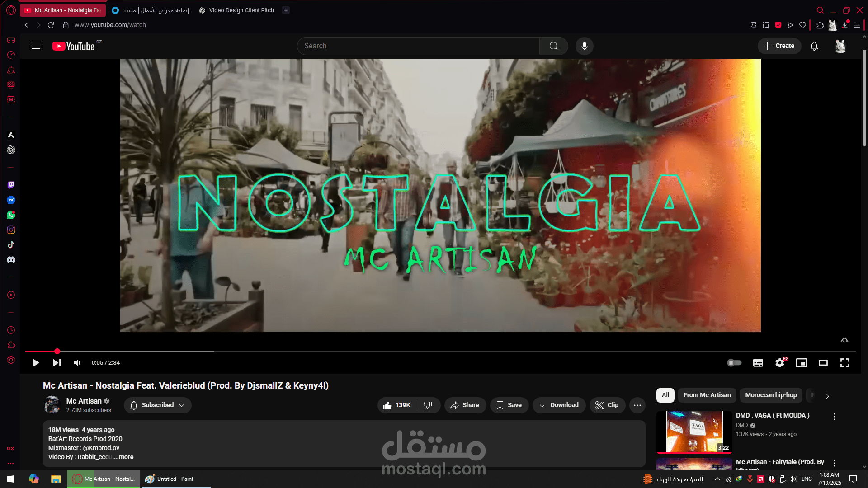Viewport: 868px width, 488px height.
Task: Select the All filter chip
Action: [665, 395]
